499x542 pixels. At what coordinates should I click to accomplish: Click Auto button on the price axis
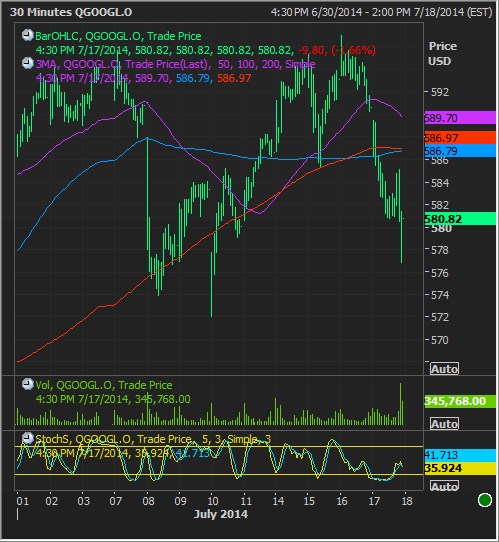pyautogui.click(x=444, y=369)
